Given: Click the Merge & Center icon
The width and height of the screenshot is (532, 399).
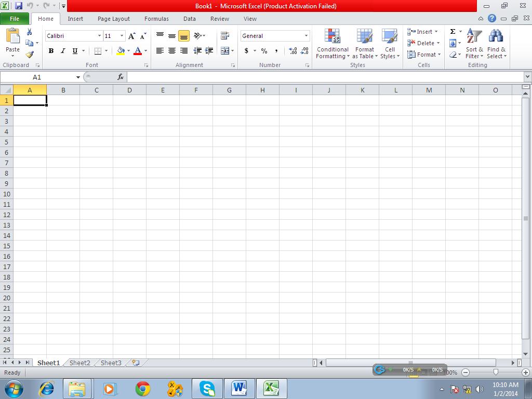Looking at the screenshot, I should (224, 51).
